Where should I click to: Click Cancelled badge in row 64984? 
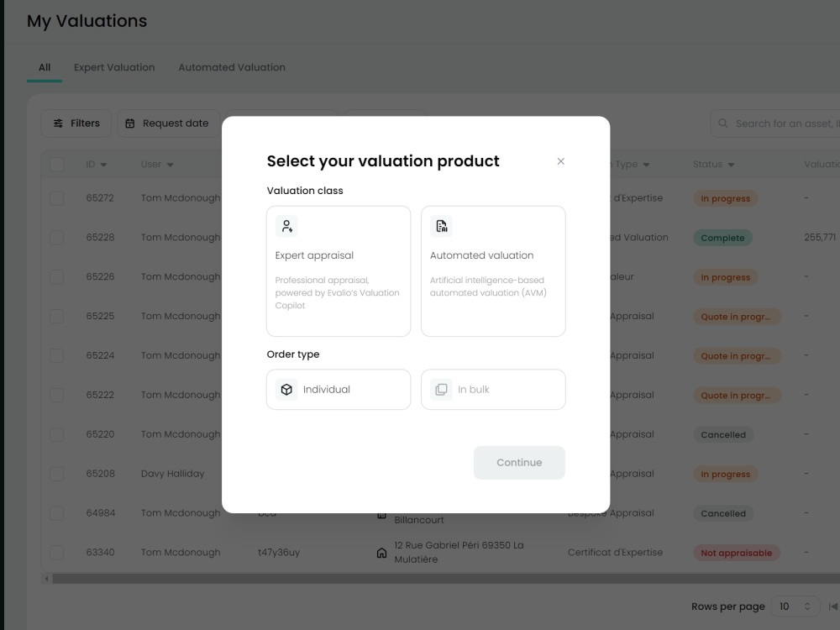[723, 513]
